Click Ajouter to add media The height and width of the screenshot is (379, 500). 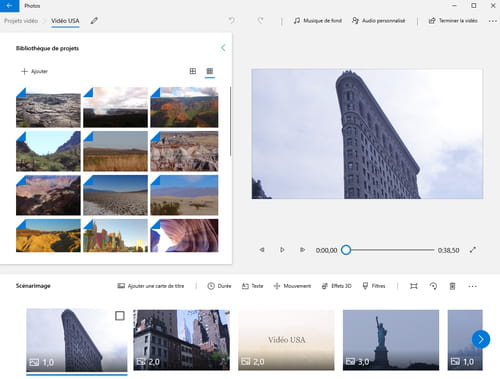tap(34, 71)
